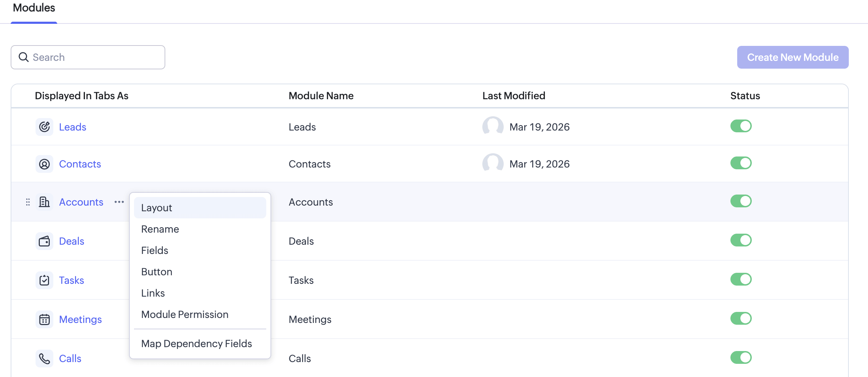
Task: Select the Calls phone icon
Action: point(44,358)
